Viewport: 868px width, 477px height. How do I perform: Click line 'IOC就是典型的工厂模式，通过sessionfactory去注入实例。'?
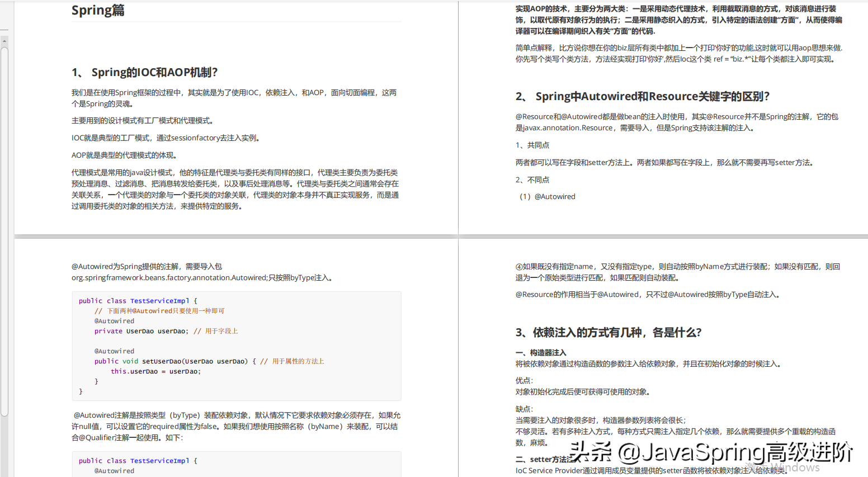click(167, 138)
